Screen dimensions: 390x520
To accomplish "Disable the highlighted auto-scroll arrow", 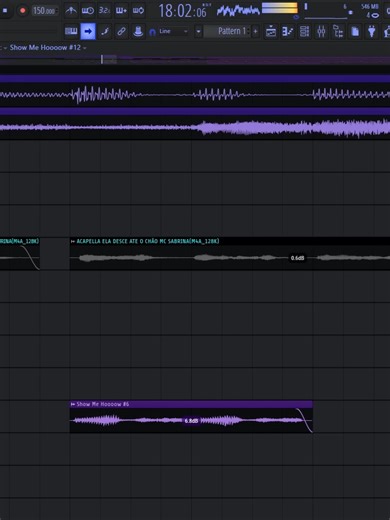I will [x=88, y=31].
